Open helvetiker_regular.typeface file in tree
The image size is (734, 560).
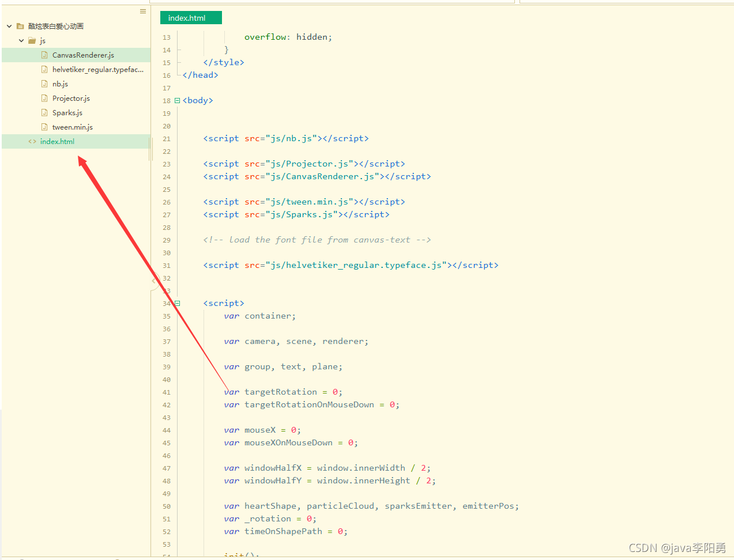[x=98, y=70]
